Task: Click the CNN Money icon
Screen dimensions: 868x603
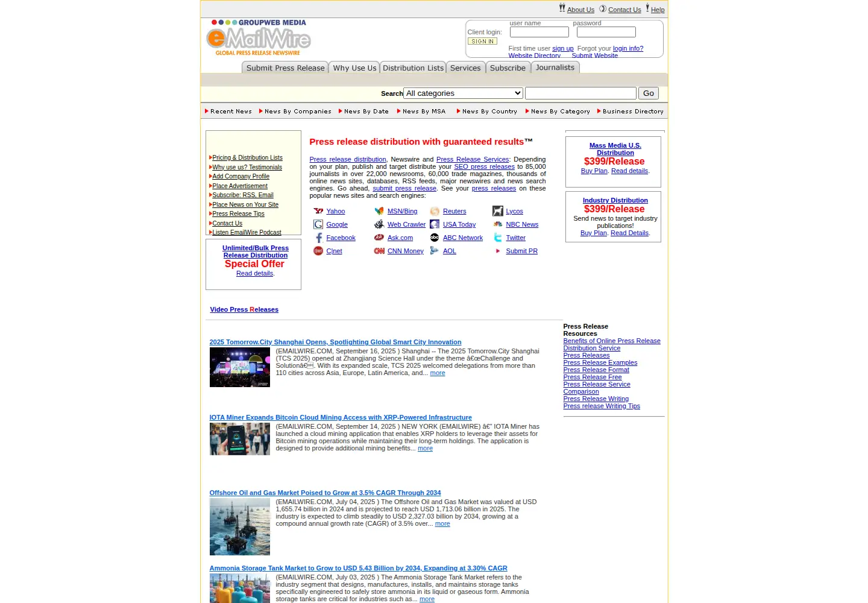Action: pyautogui.click(x=379, y=251)
